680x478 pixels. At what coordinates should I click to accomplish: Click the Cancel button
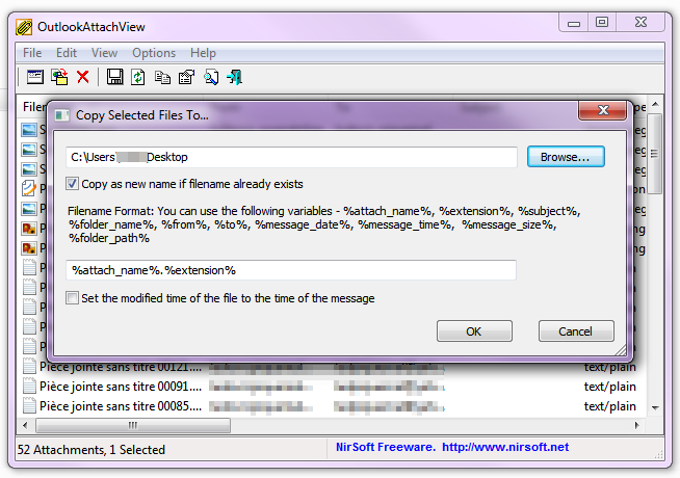click(x=575, y=331)
